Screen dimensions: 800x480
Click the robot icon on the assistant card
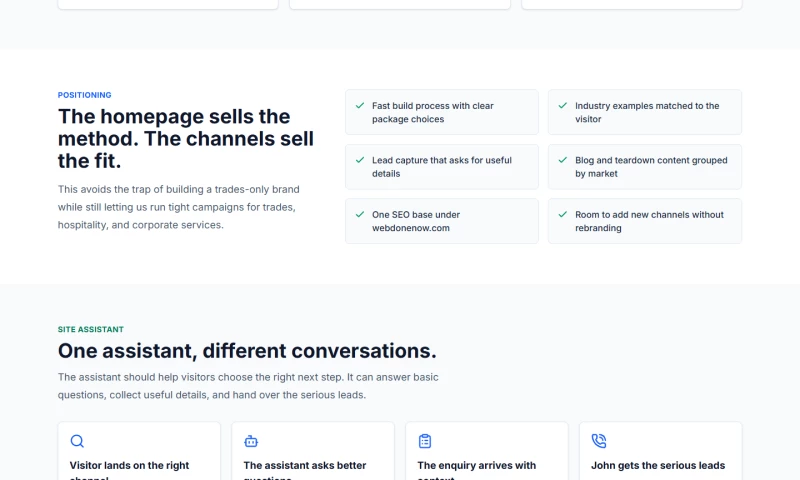251,441
